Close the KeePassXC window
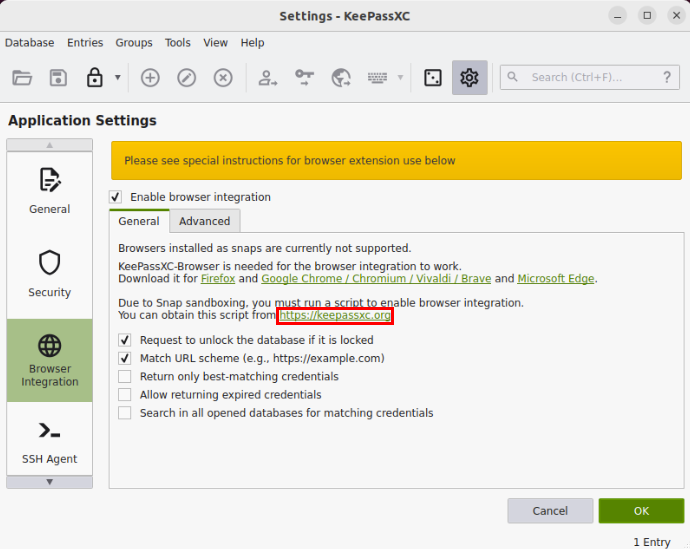 676,16
